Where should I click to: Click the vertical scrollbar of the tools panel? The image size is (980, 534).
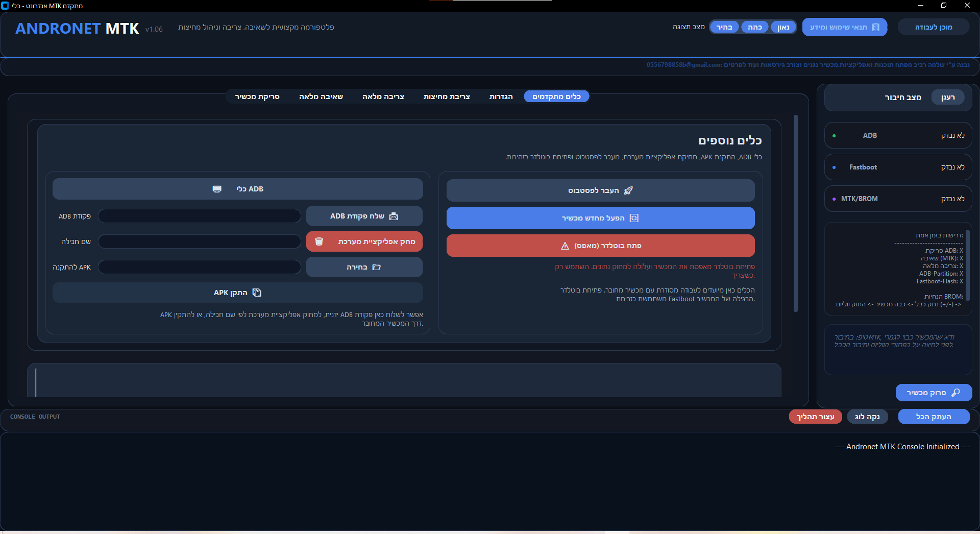pyautogui.click(x=795, y=214)
